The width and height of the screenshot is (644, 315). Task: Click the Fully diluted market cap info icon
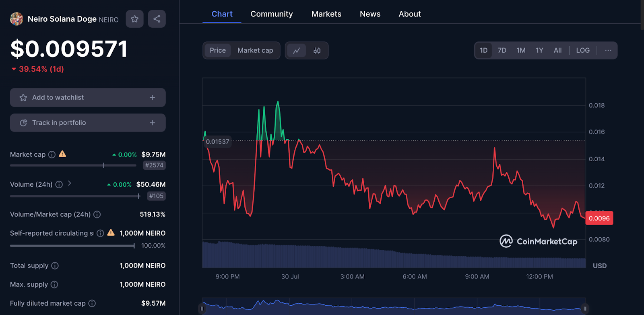pyautogui.click(x=92, y=303)
